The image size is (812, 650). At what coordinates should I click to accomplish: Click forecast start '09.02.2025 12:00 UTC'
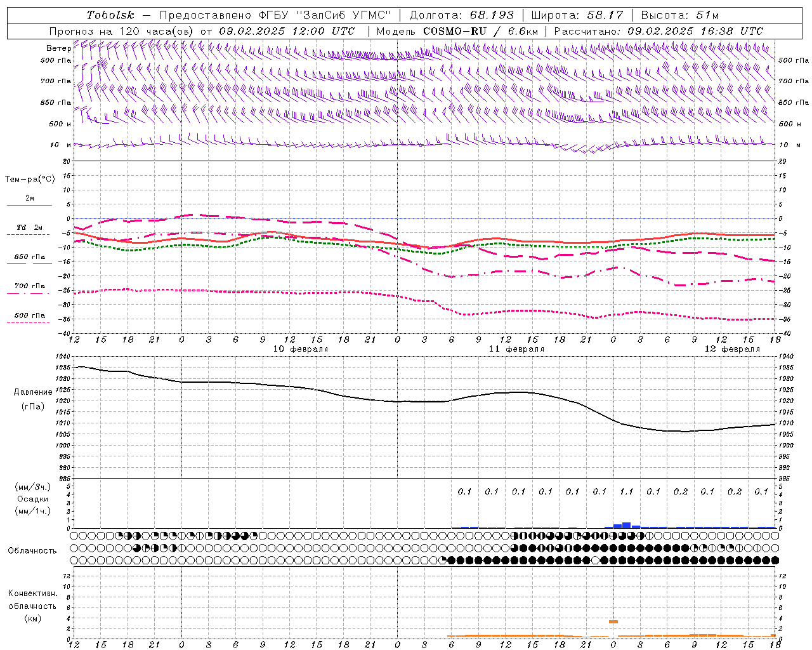click(x=287, y=31)
